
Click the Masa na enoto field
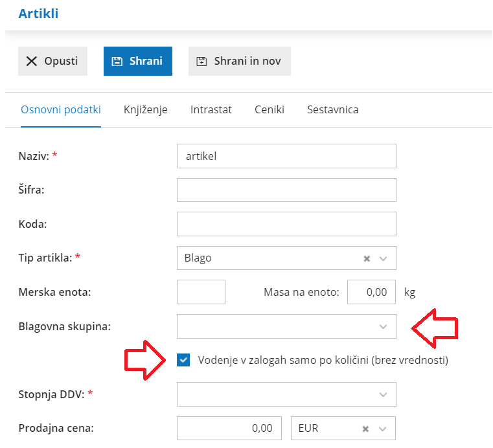click(371, 292)
